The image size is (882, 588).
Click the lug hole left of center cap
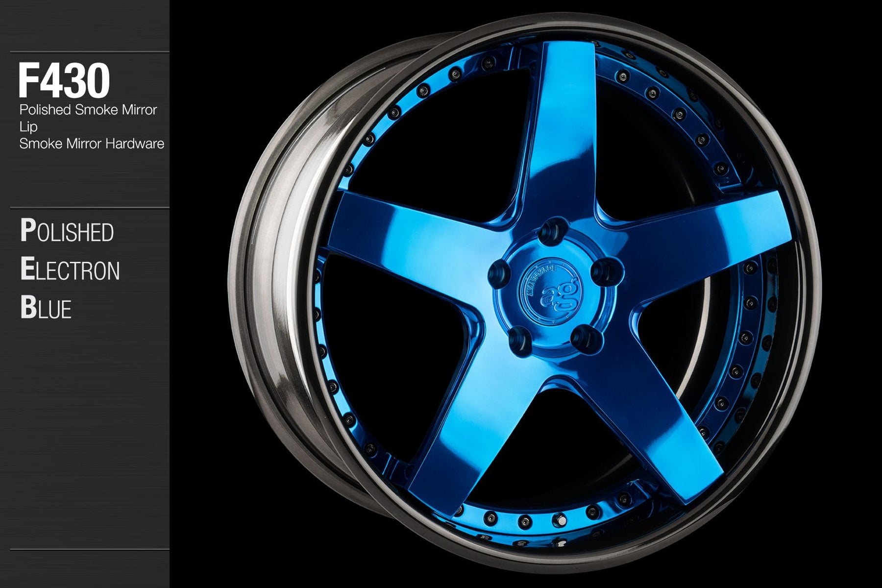[499, 271]
